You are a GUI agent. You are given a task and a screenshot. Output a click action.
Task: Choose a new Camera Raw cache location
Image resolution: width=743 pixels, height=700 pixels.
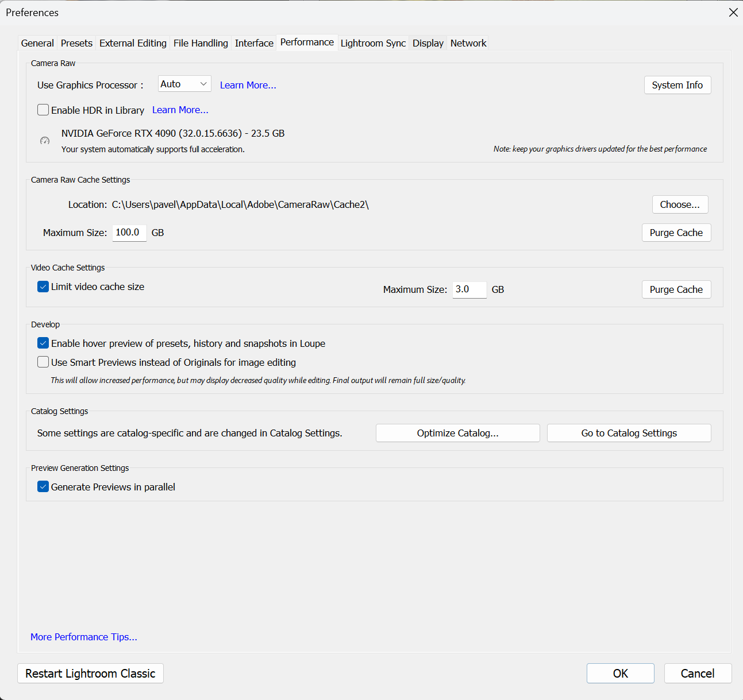(680, 204)
